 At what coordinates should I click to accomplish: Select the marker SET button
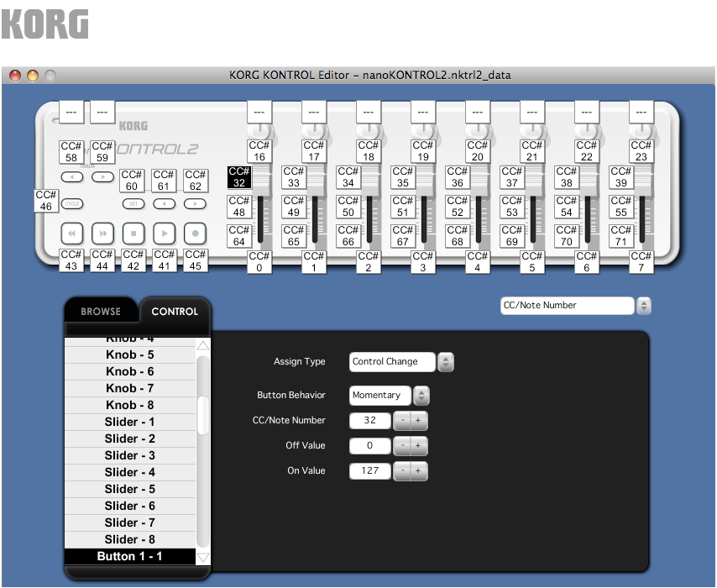[133, 204]
